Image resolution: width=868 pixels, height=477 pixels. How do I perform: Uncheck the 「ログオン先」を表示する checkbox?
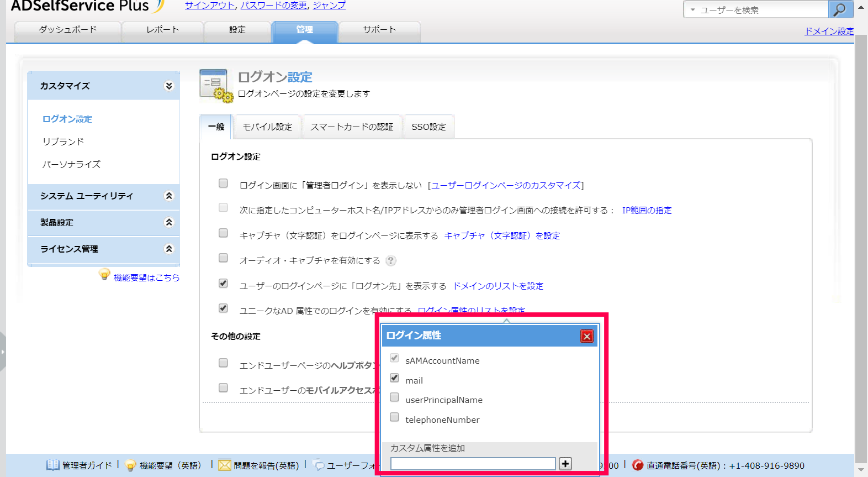[x=223, y=284]
